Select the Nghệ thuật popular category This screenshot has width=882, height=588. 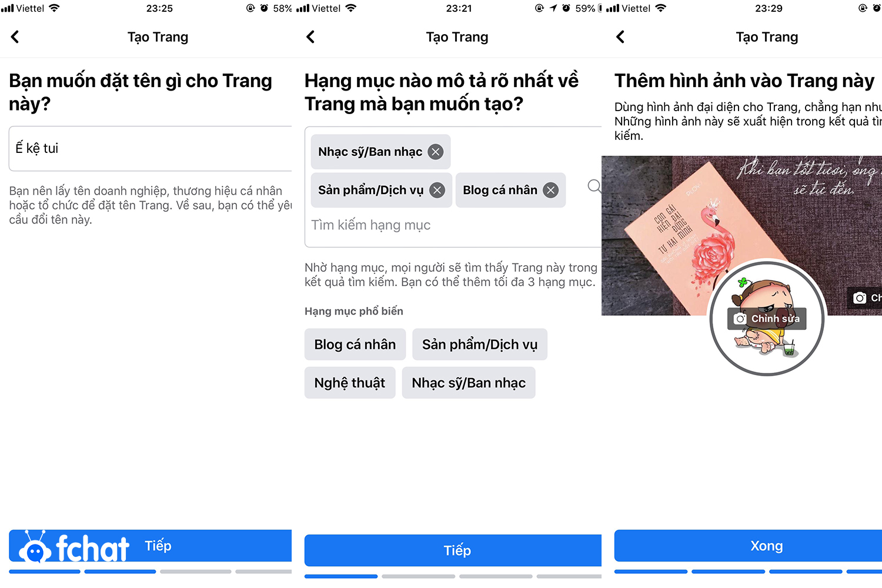(350, 383)
